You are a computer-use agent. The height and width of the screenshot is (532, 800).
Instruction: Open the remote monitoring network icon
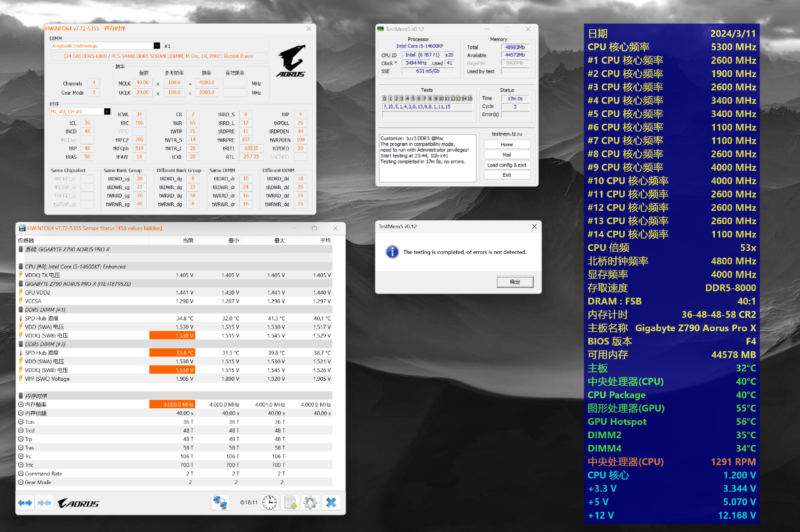(x=220, y=503)
